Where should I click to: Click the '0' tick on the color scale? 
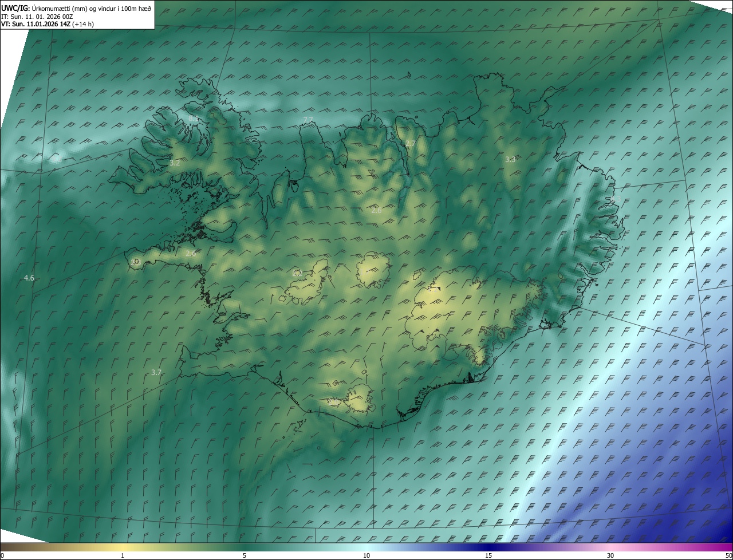[x=2, y=556]
